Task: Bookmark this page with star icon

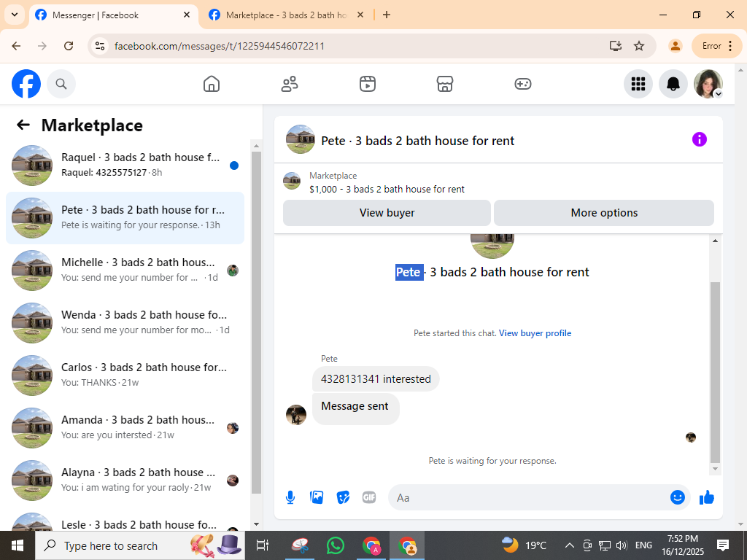Action: (639, 46)
